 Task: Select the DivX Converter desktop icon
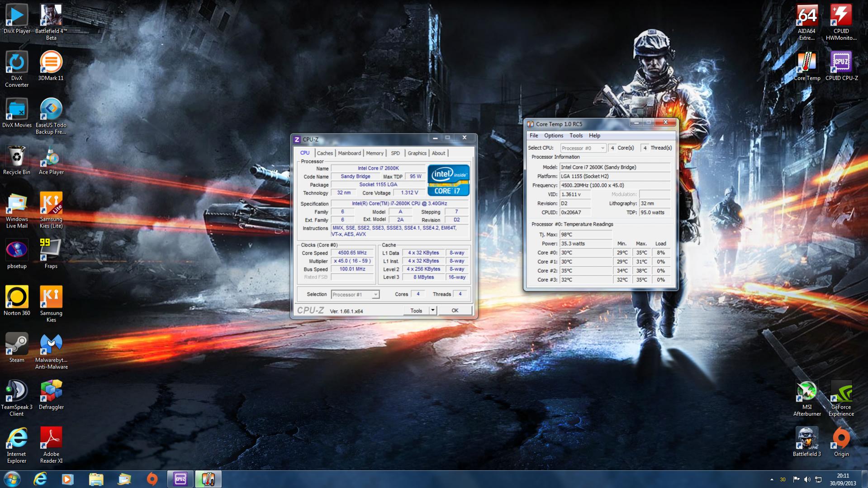(x=17, y=69)
